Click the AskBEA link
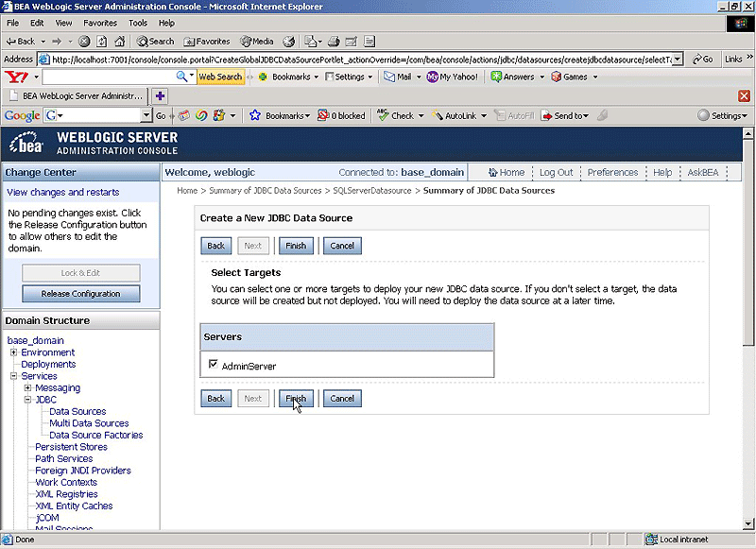The height and width of the screenshot is (549, 756). coord(702,173)
